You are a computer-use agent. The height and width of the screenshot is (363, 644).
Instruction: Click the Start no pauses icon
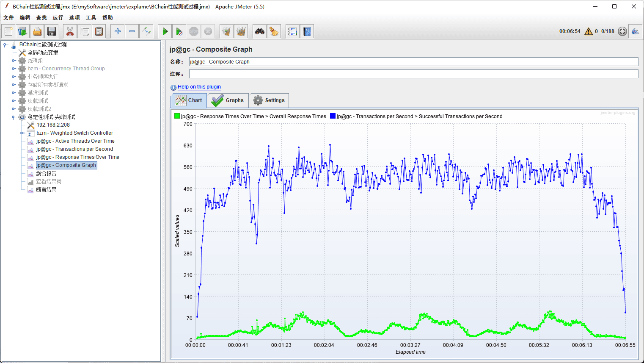point(179,31)
